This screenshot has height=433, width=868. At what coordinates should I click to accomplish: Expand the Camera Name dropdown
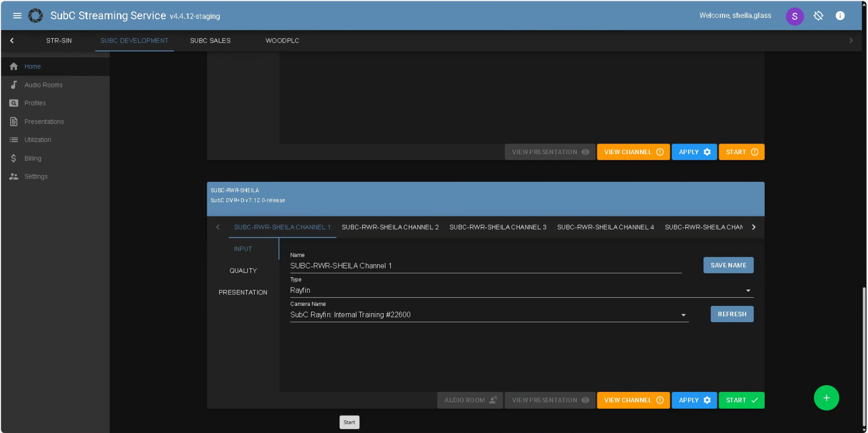[488, 315]
